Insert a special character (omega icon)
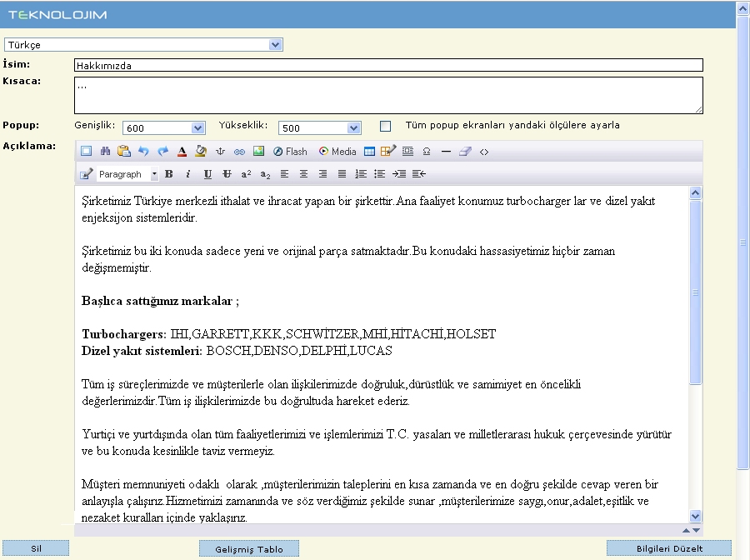This screenshot has width=750, height=560. coord(427,152)
